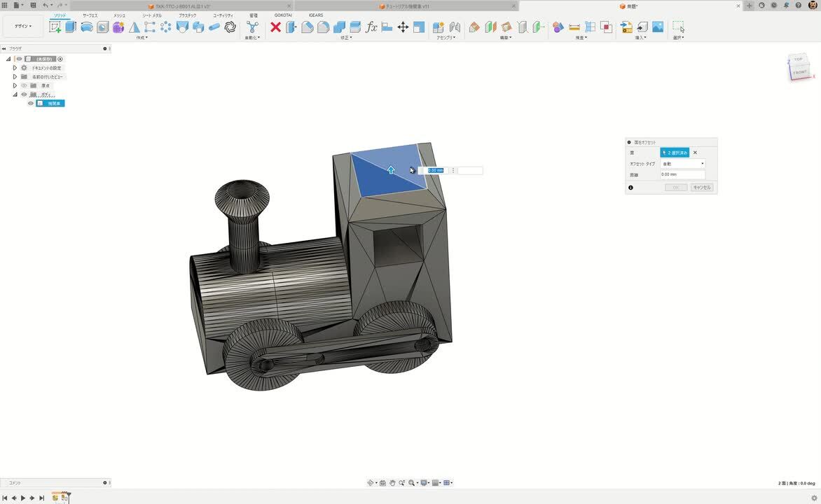
Task: Click the Joint tool icon
Action: coord(455,27)
